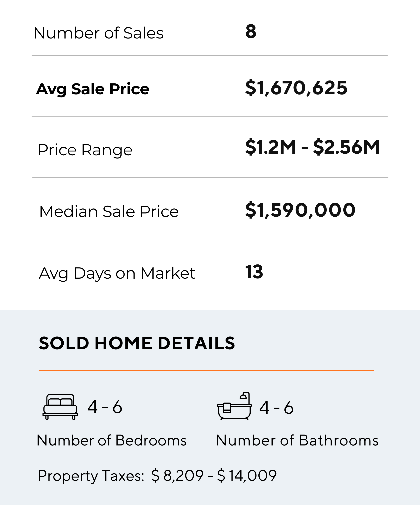Select the Number of Bathrooms caption
420x525 pixels.
tap(297, 440)
